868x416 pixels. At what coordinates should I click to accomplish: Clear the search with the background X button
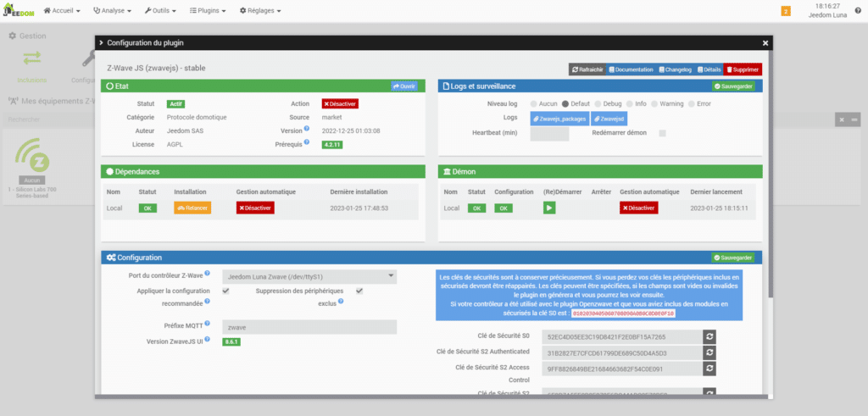click(842, 119)
